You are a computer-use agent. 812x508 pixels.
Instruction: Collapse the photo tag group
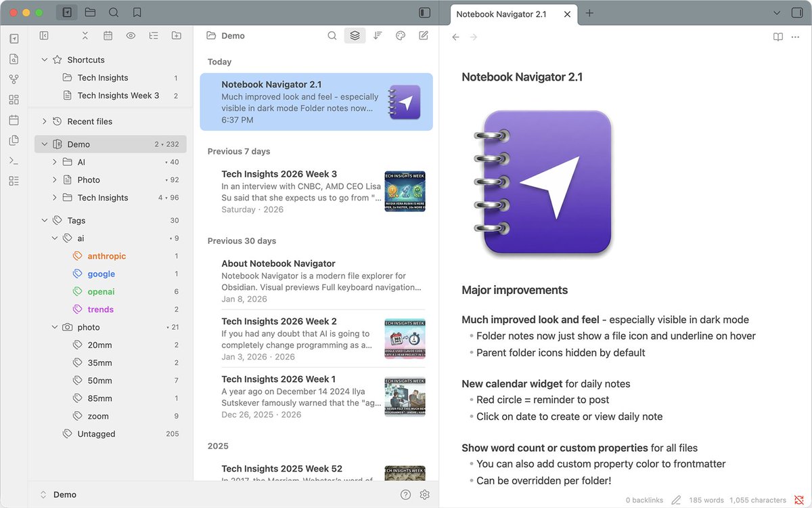55,327
